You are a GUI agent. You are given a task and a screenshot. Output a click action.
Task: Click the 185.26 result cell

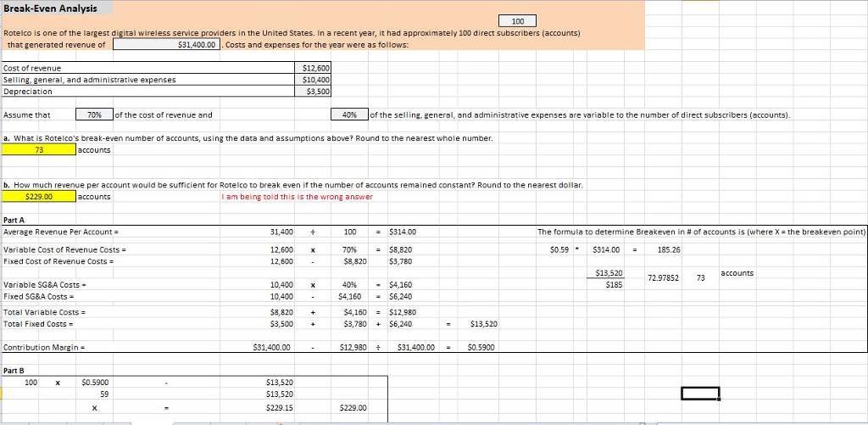[669, 249]
